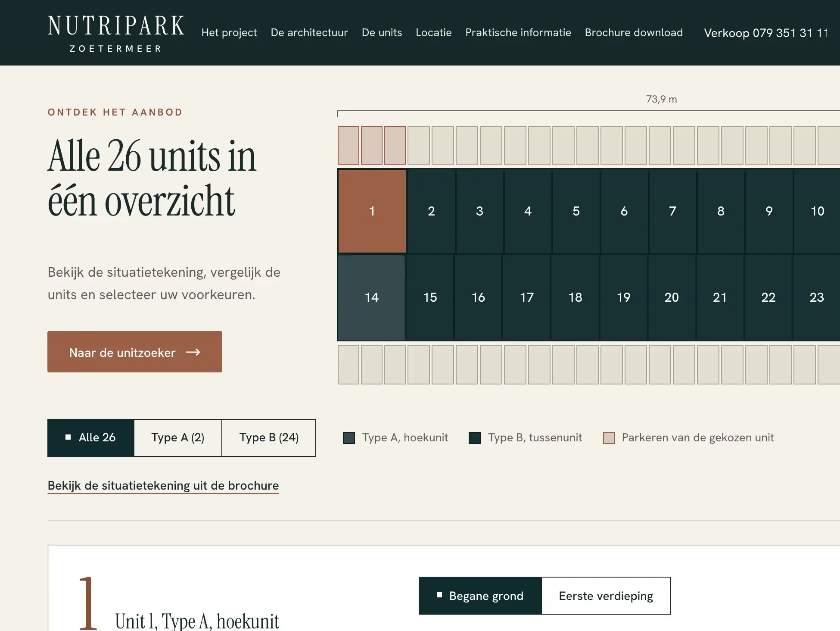The width and height of the screenshot is (840, 631).
Task: Click Parkeren van de gekozen unit swatch
Action: (x=609, y=438)
